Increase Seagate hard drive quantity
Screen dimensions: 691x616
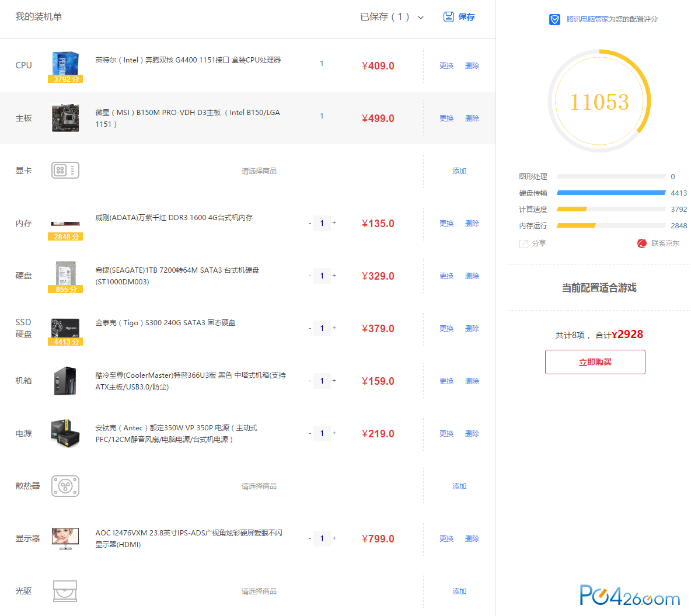tap(334, 276)
